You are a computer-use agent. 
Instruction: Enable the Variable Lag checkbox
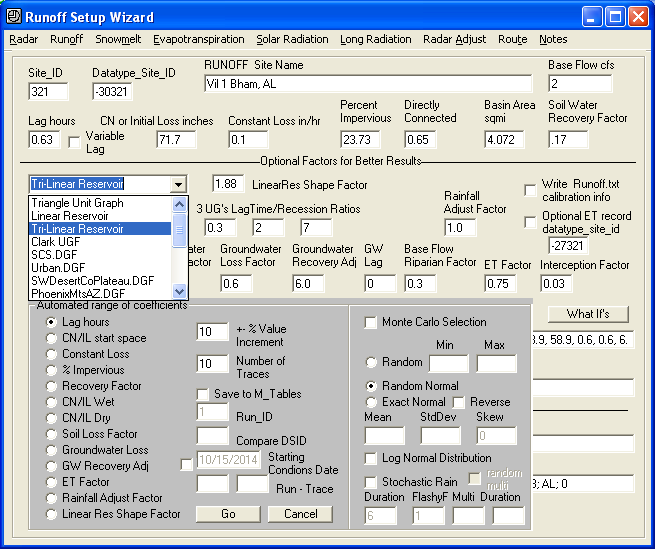click(x=74, y=142)
